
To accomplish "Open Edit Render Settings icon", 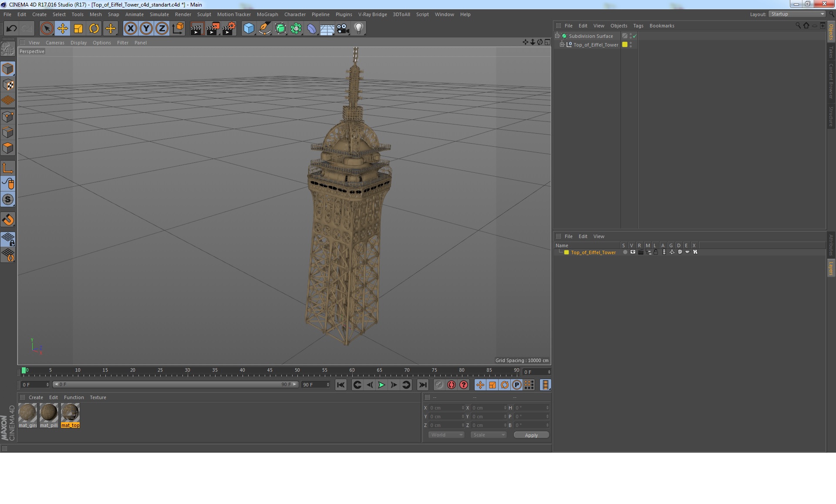I will (229, 29).
